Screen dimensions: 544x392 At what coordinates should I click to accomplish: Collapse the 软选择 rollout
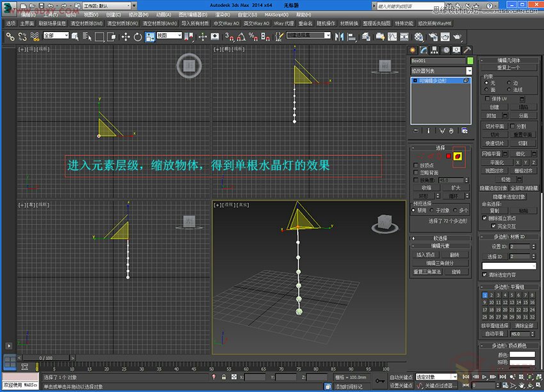pyautogui.click(x=440, y=239)
